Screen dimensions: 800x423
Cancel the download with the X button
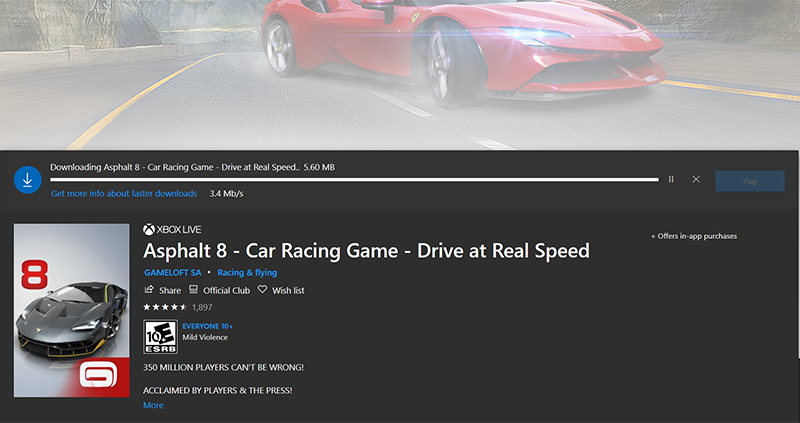tap(696, 179)
